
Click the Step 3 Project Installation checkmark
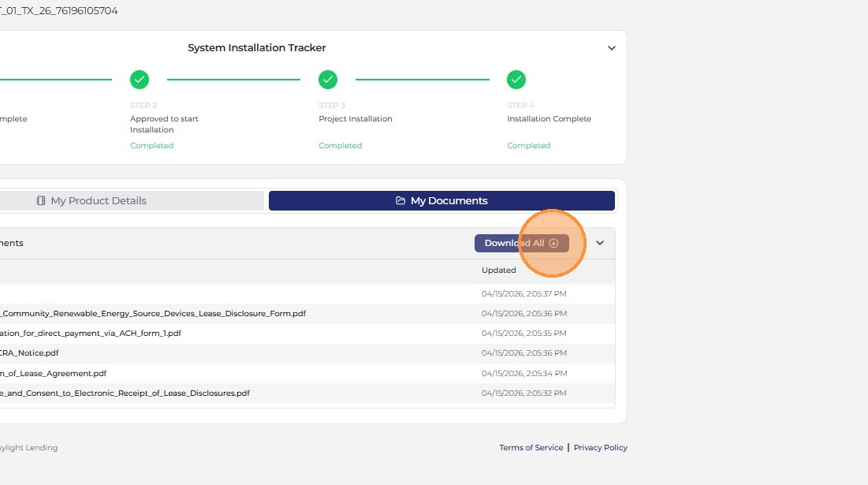(328, 80)
